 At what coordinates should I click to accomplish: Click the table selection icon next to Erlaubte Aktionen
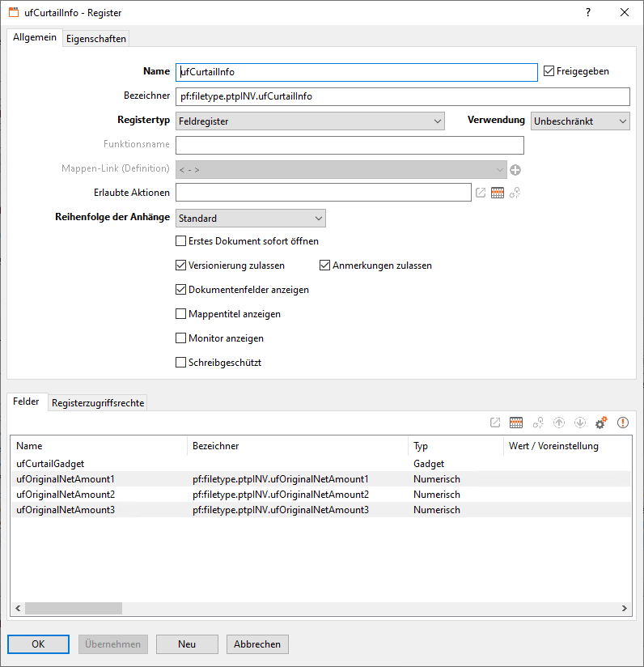point(498,193)
